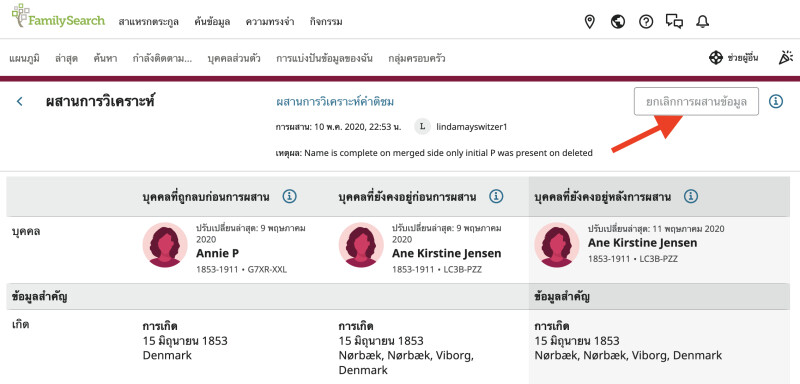Screen dimensions: 800x384
Task: Click the ผสานการวิเคราะห์ page heading
Action: [x=101, y=101]
